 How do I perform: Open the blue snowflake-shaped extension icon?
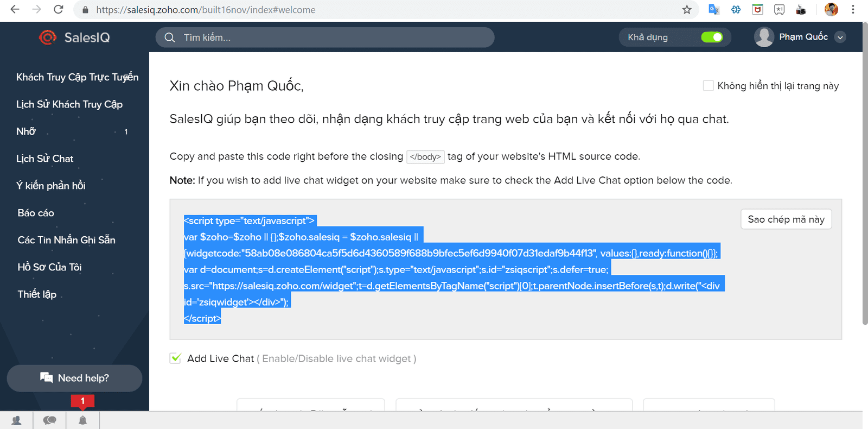click(736, 9)
